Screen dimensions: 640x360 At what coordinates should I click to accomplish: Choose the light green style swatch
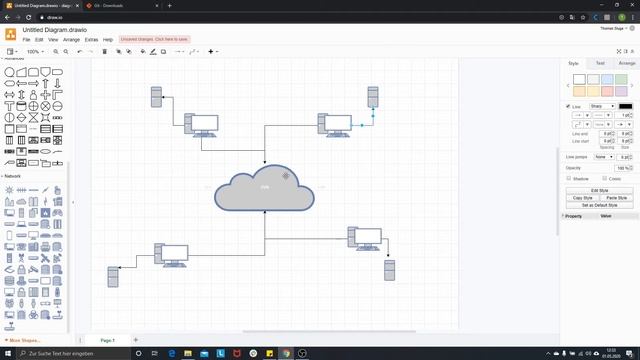pyautogui.click(x=621, y=79)
